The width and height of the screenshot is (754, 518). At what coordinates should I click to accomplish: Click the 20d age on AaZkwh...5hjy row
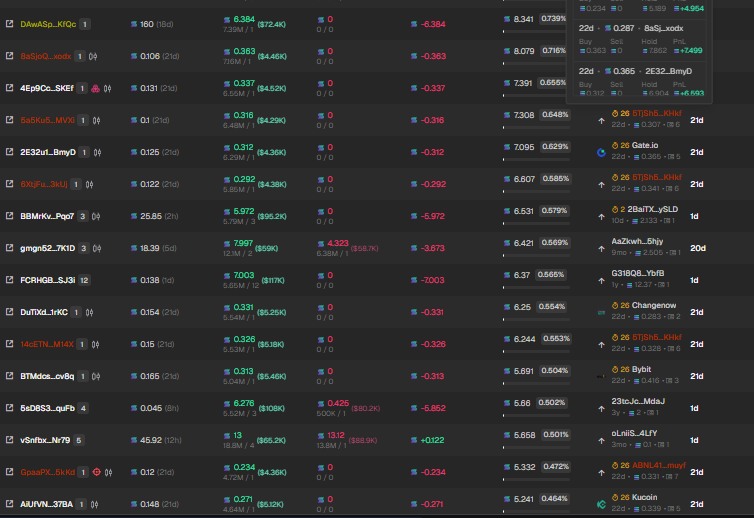pos(698,248)
